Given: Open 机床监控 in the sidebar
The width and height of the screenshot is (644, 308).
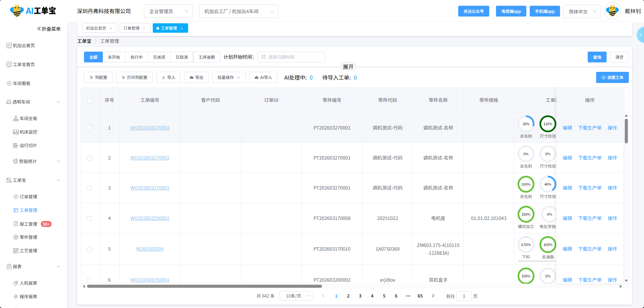Looking at the screenshot, I should [x=28, y=132].
